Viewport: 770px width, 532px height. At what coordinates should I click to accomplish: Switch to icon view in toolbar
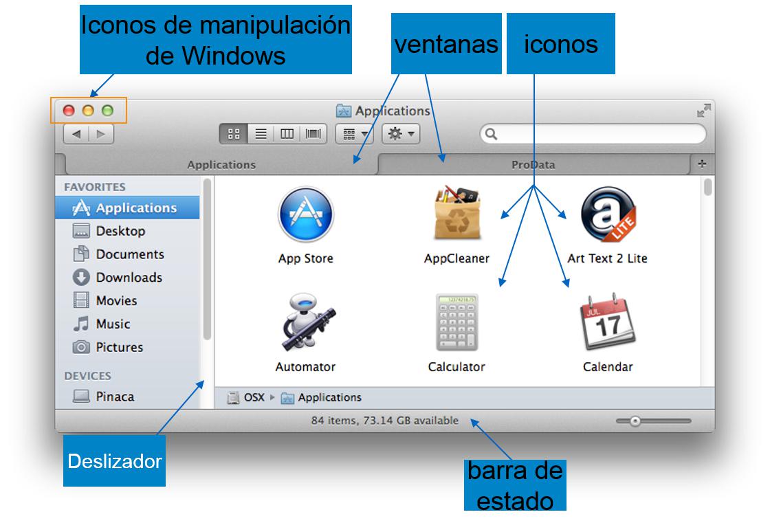[x=234, y=133]
